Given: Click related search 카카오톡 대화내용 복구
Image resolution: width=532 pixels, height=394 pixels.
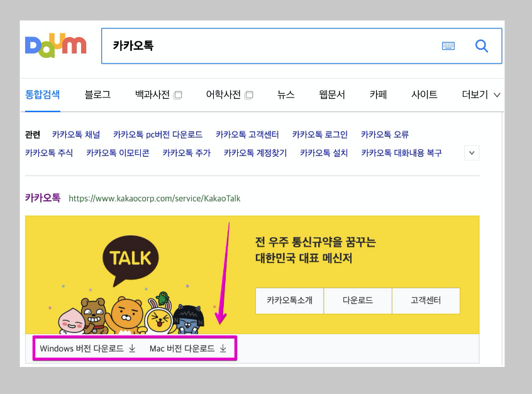Looking at the screenshot, I should pyautogui.click(x=401, y=153).
